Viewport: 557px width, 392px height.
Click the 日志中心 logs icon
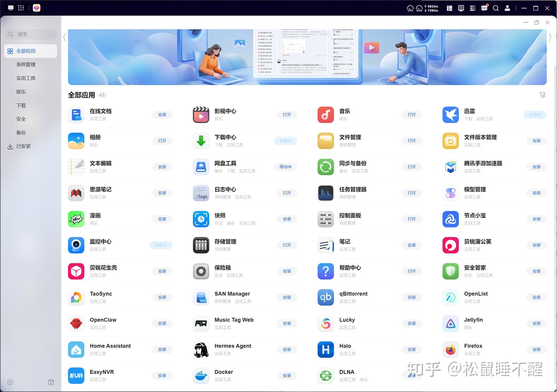(201, 193)
